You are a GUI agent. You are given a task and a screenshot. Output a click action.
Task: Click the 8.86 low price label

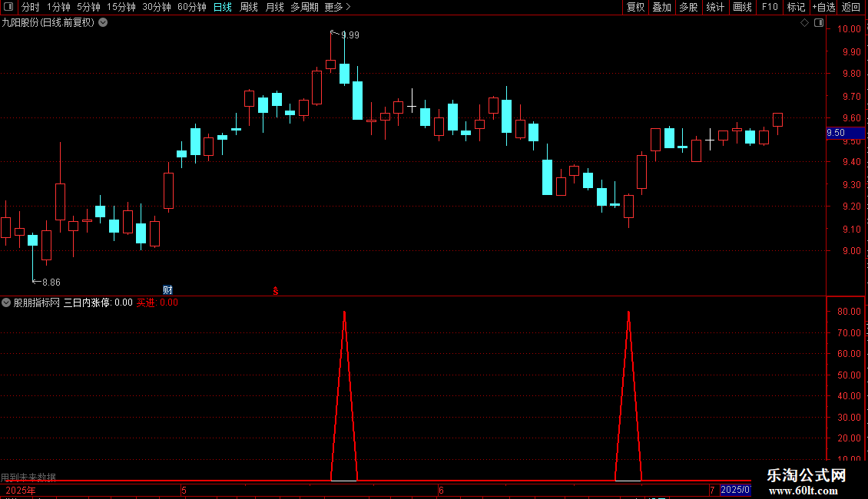(x=51, y=283)
